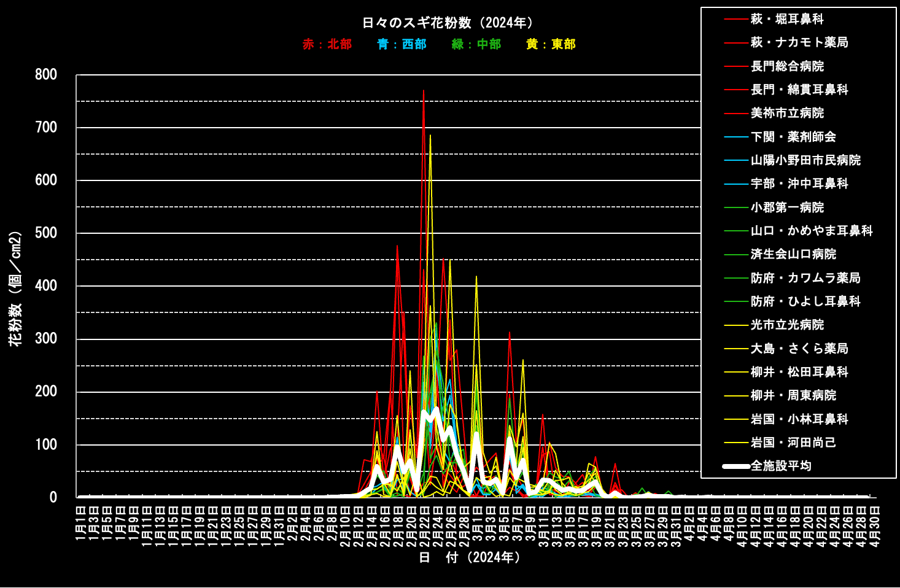This screenshot has width=900, height=588.
Task: Choose the y-axis value 100
Action: (46, 445)
